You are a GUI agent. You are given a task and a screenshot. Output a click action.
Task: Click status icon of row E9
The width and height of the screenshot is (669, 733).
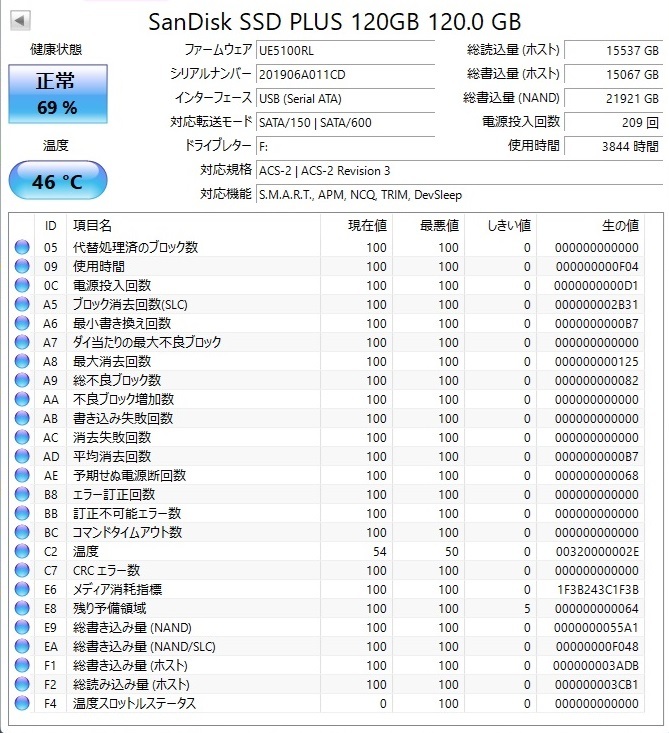click(x=22, y=627)
